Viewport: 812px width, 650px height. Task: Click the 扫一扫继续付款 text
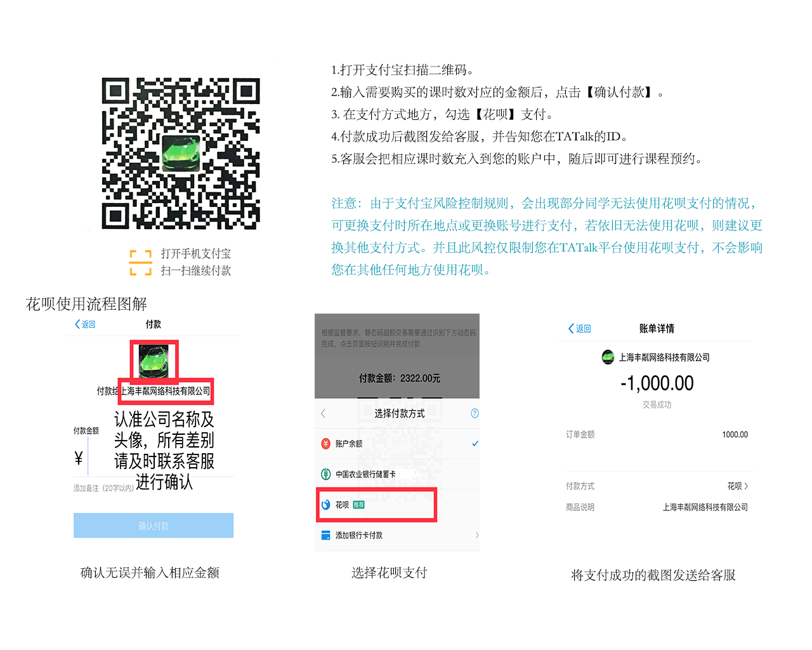click(196, 270)
